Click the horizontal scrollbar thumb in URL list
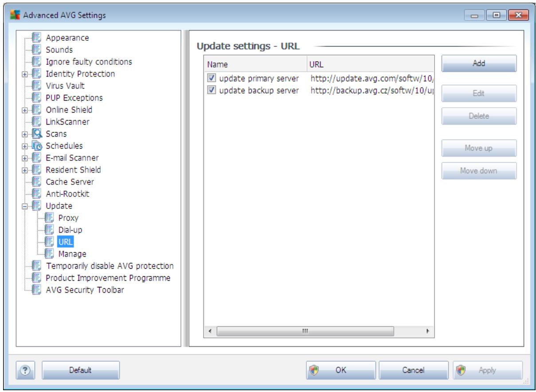This screenshot has width=536, height=392. (x=305, y=331)
